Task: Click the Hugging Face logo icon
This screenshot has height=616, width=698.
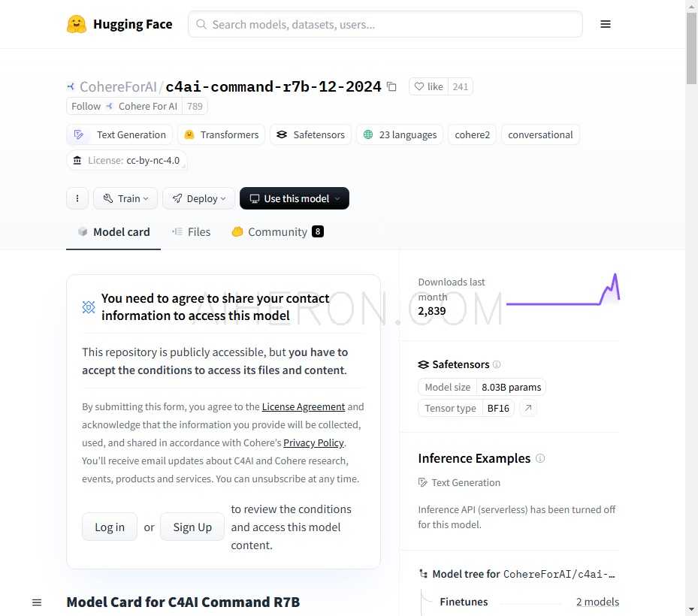Action: (76, 24)
